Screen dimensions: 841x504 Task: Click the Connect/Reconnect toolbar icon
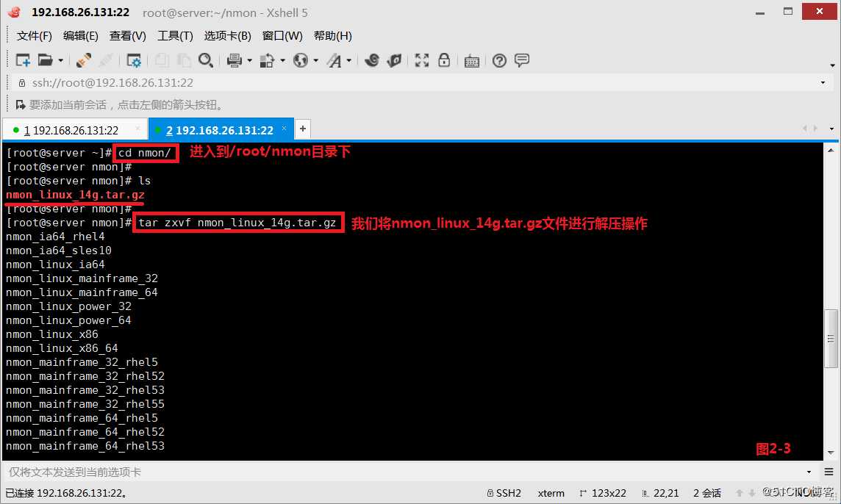[x=83, y=60]
